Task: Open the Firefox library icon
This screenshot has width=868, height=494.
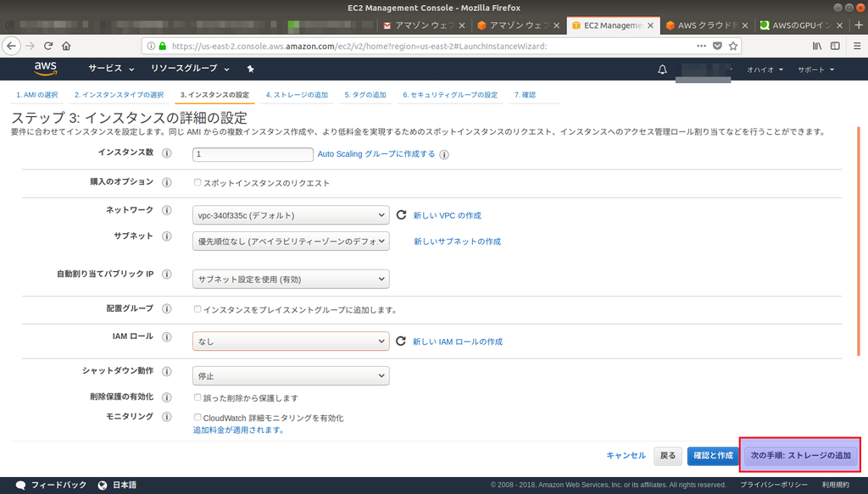Action: tap(817, 46)
